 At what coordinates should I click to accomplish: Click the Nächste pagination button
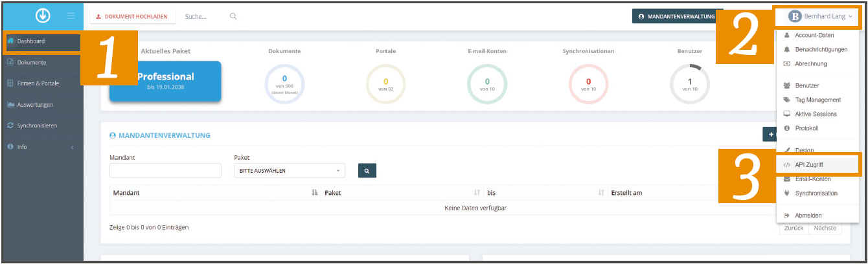click(x=825, y=228)
